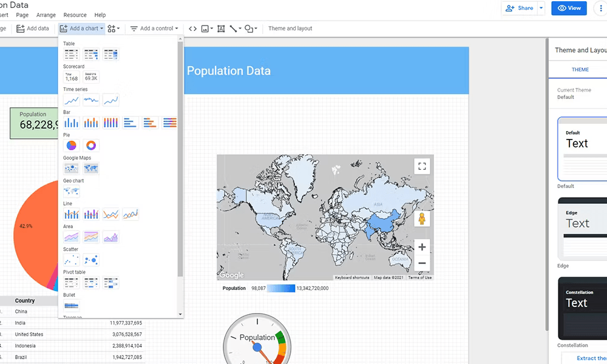The width and height of the screenshot is (607, 364).
Task: Insert a 100% stacked horizontal bar chart
Action: (x=169, y=123)
